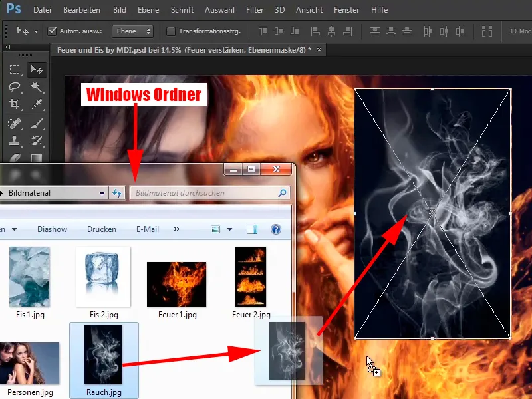Select the Eyedropper tool
Viewport: 532px width, 399px height.
point(37,104)
